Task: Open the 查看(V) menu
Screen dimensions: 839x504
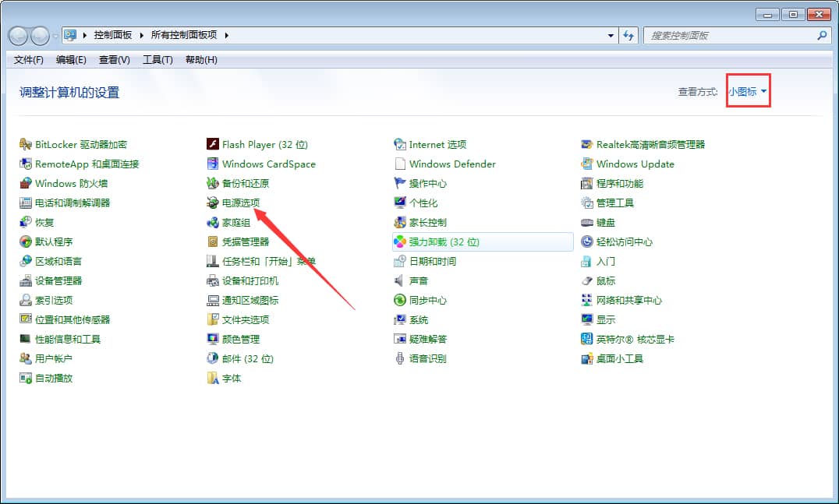Action: (x=114, y=60)
